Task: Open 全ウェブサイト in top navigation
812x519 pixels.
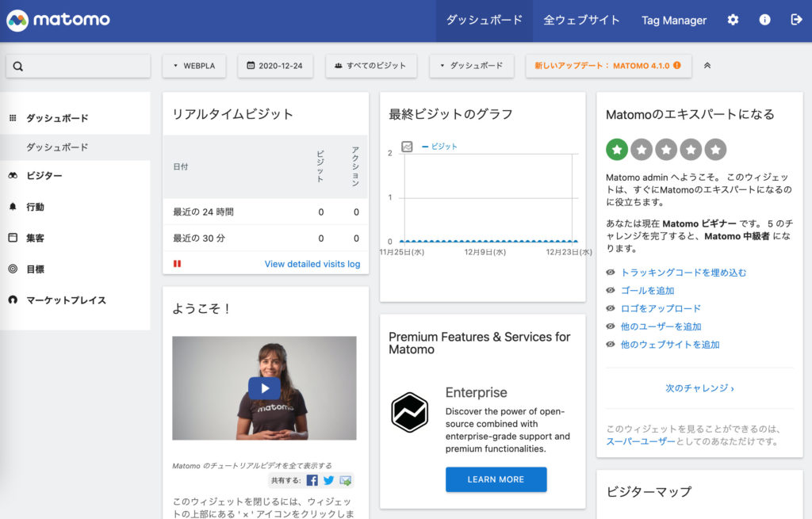Action: point(581,20)
